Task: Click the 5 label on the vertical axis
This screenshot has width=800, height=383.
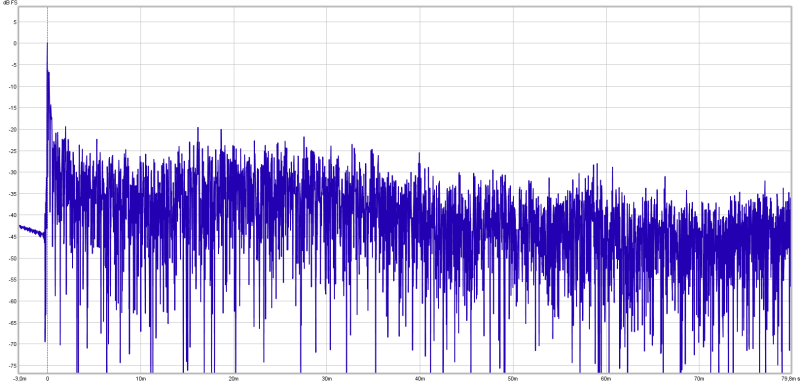Action: (15, 22)
